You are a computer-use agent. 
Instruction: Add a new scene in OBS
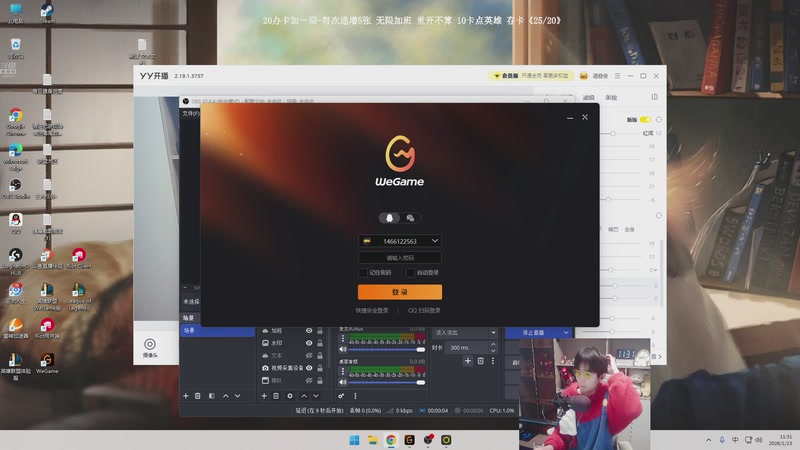(186, 396)
